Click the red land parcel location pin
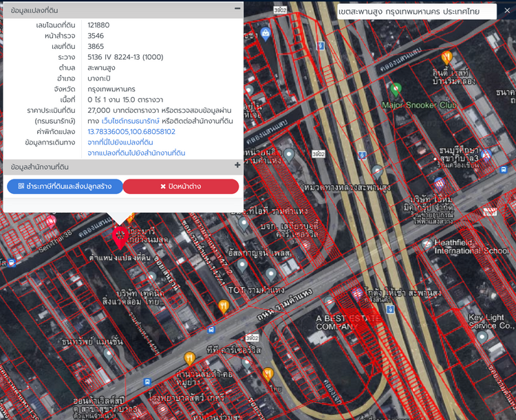Screen dimensions: 516x420 point(119,237)
